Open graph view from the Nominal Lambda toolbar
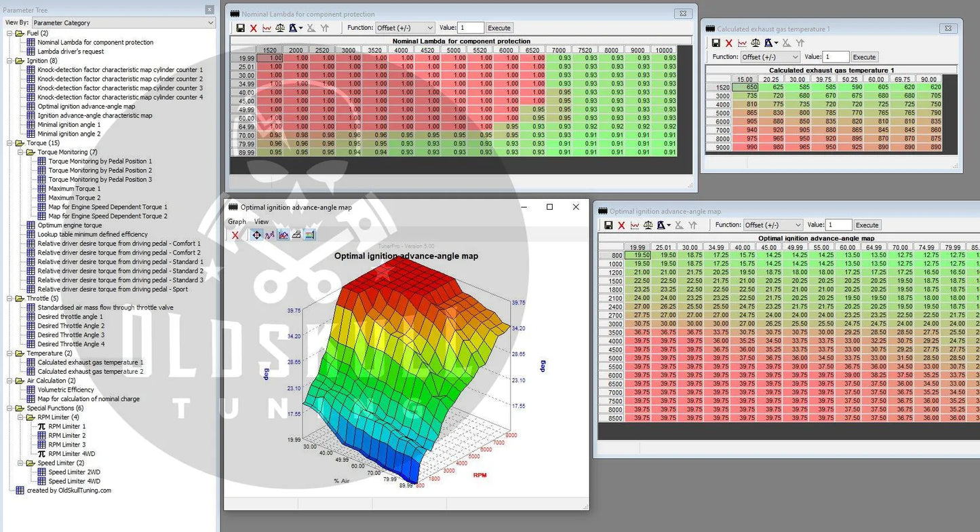This screenshot has height=532, width=980. coord(267,28)
